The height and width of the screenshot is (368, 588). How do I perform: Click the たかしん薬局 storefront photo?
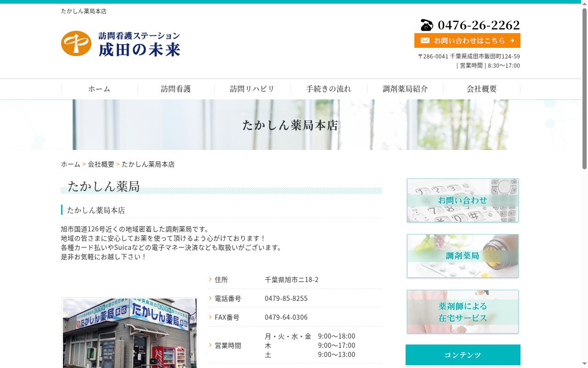[x=130, y=333]
